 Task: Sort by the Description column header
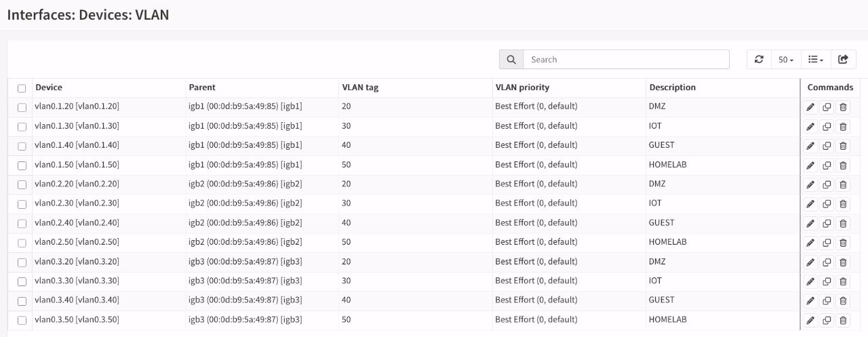click(x=672, y=87)
